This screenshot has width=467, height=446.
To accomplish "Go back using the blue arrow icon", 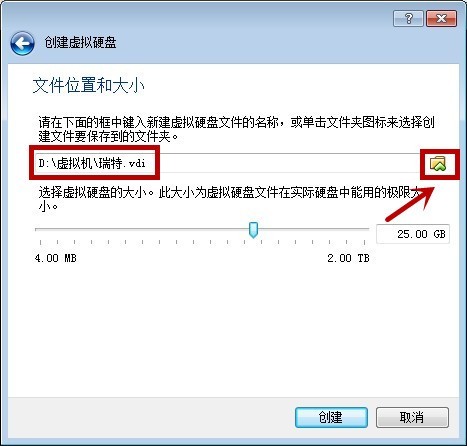I will 22,43.
